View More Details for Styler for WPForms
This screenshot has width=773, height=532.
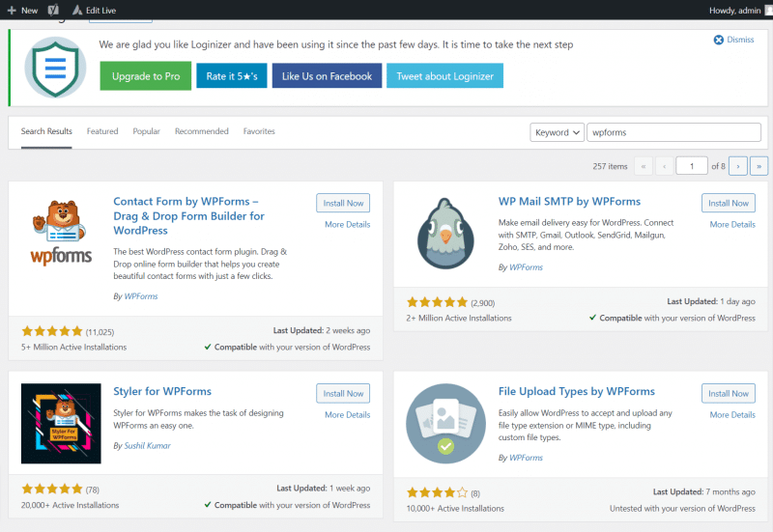[x=348, y=415]
